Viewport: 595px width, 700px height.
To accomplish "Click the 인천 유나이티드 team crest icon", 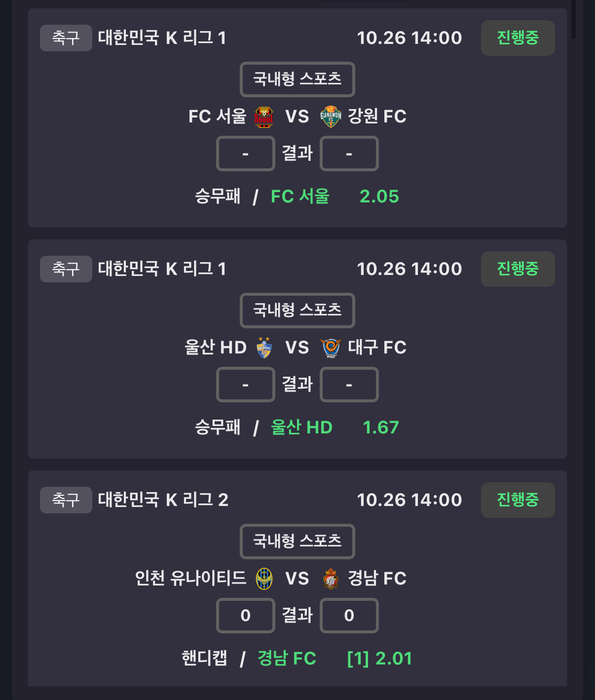I will coord(264,579).
